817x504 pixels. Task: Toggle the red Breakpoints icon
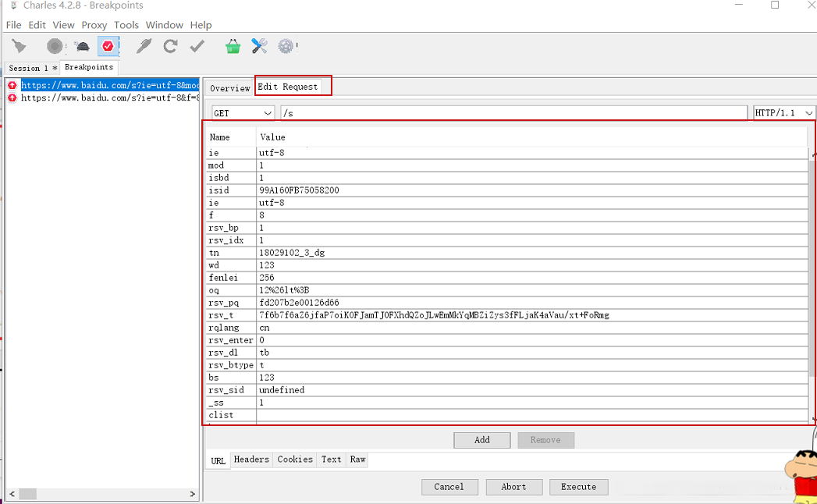[x=108, y=46]
